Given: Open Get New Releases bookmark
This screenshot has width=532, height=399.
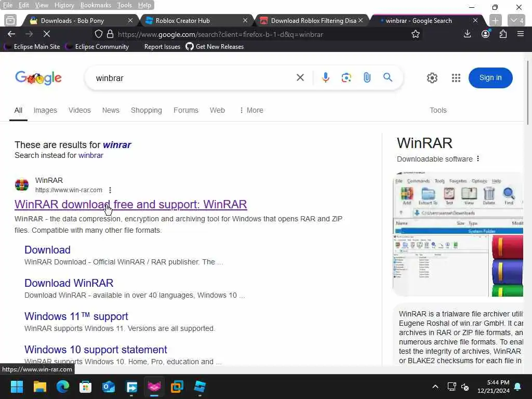Looking at the screenshot, I should pyautogui.click(x=215, y=47).
